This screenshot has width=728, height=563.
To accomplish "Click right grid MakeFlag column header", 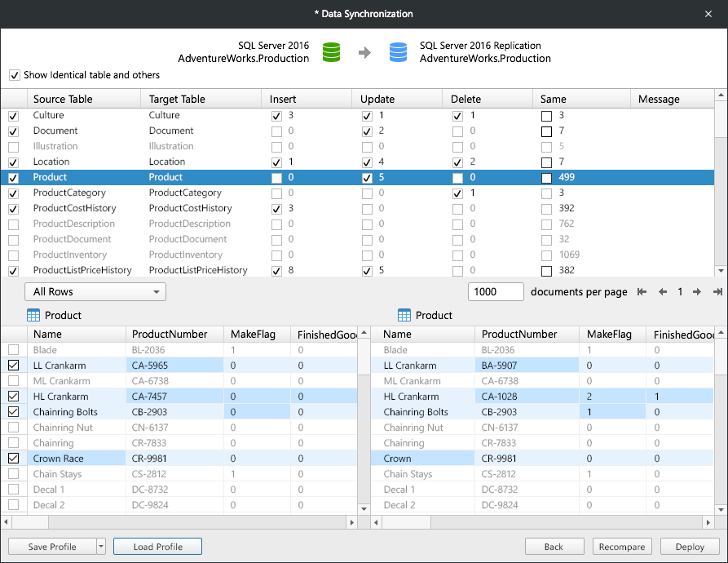I will point(612,335).
